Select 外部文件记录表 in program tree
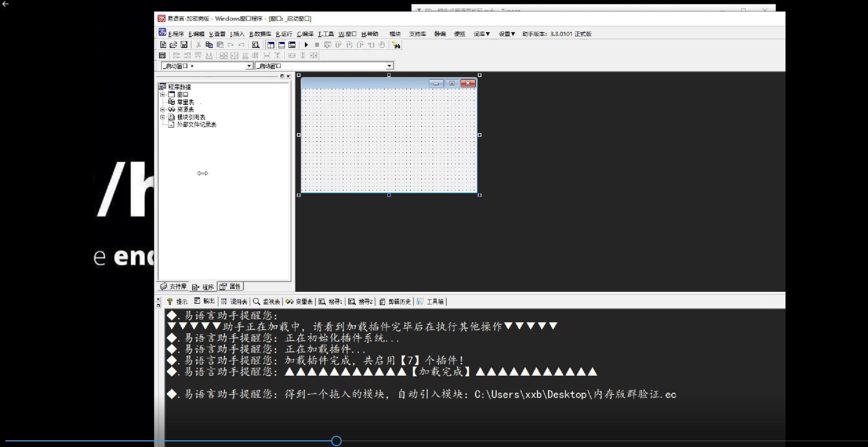Image resolution: width=868 pixels, height=447 pixels. coord(196,125)
